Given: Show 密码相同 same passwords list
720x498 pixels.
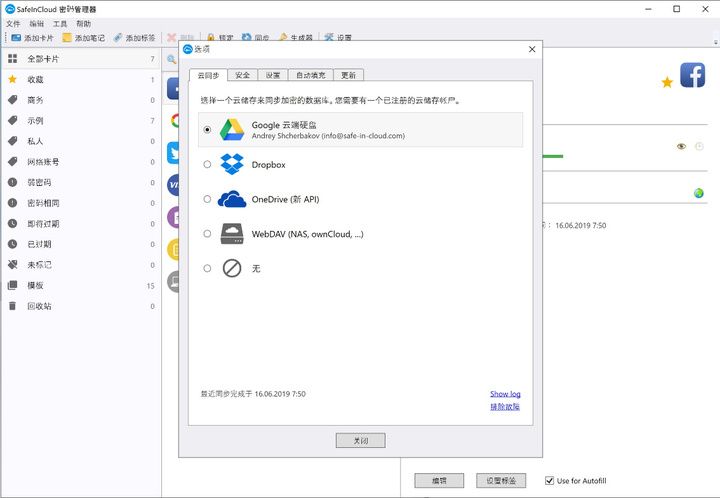Looking at the screenshot, I should tap(81, 203).
